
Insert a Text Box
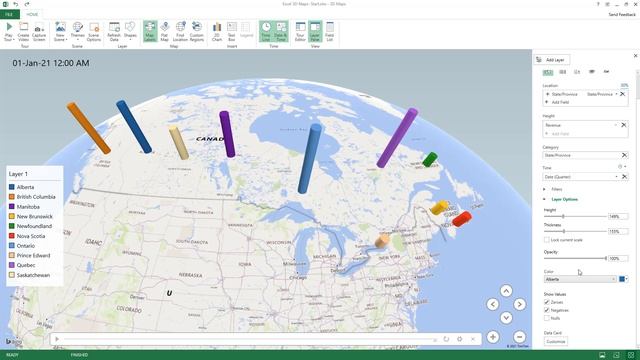coord(231,31)
